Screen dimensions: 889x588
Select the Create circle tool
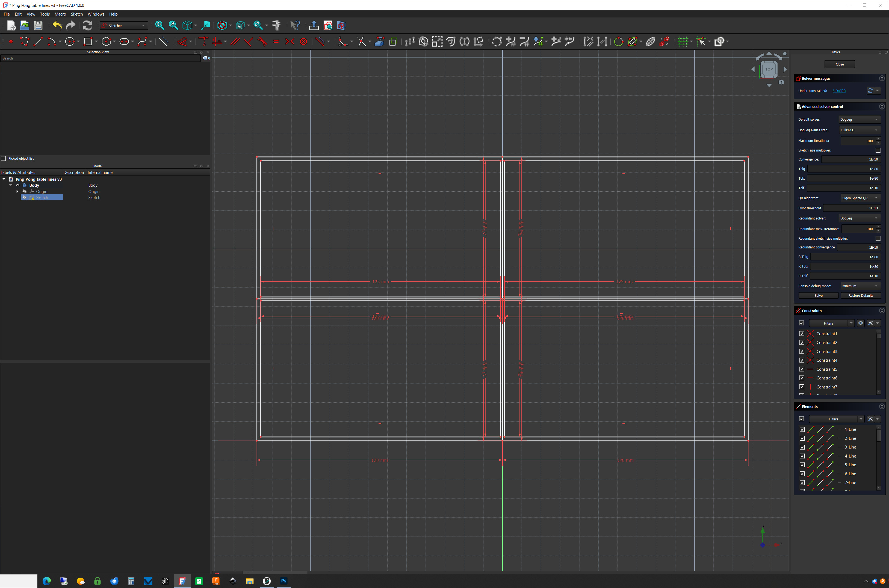point(70,41)
